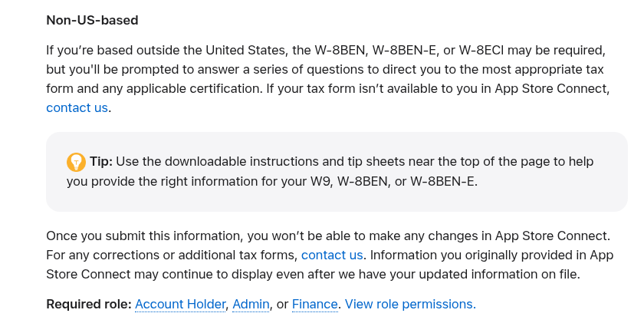Open the Admin role link
Viewport: 644px width, 323px height.
251,304
